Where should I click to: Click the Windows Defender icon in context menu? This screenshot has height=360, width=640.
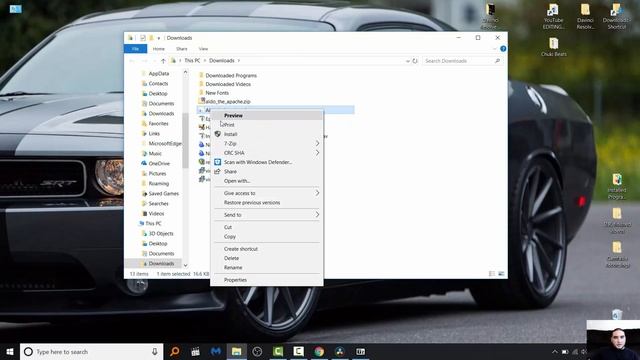(x=218, y=162)
